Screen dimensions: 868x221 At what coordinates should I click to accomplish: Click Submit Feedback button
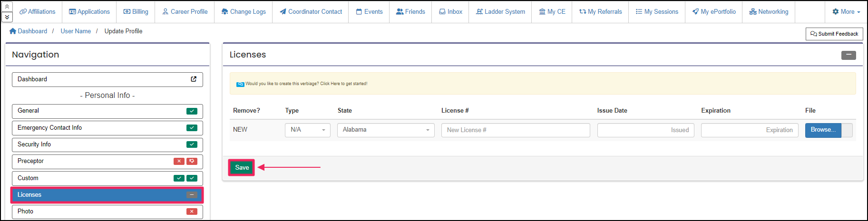pos(834,34)
